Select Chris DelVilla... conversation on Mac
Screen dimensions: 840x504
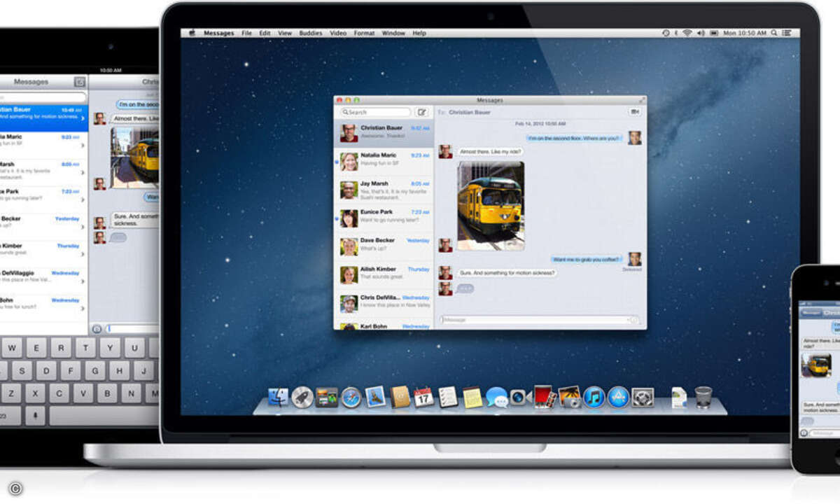384,303
